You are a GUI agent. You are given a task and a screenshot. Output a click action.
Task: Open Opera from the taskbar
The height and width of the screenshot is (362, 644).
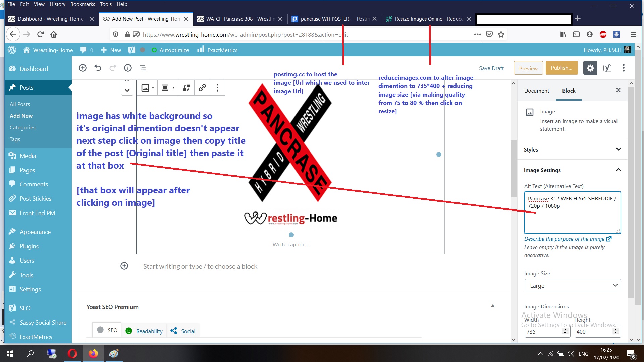point(72,354)
